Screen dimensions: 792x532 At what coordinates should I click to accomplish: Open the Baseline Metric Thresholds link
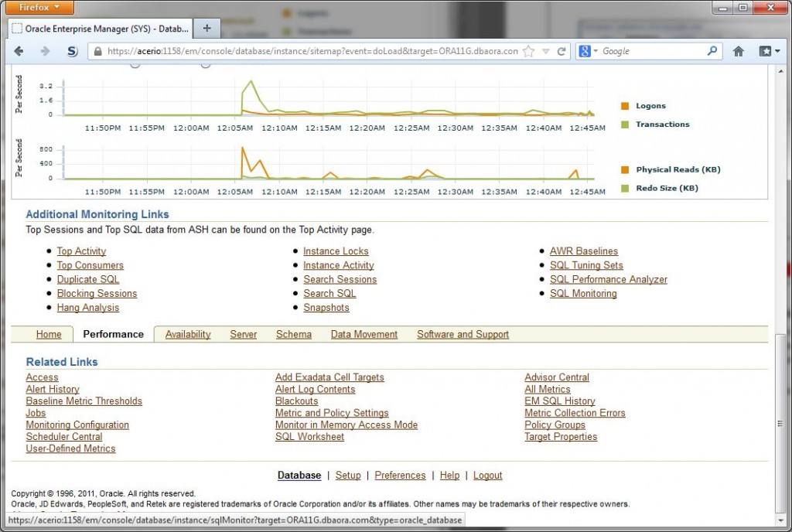[x=84, y=401]
